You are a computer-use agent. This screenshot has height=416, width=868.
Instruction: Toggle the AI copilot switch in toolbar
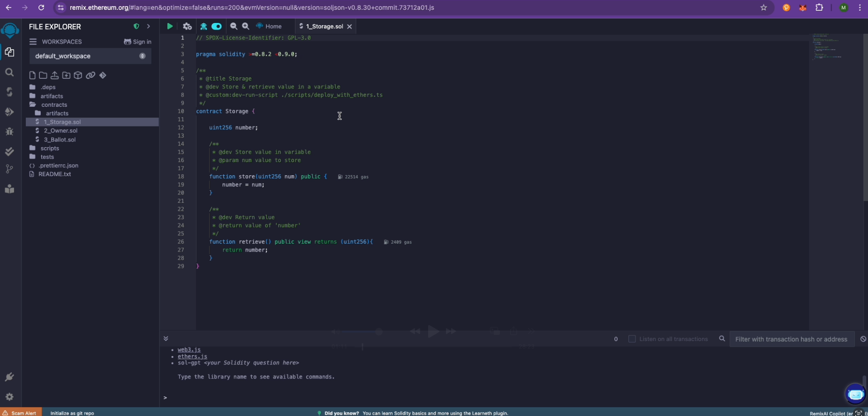pyautogui.click(x=216, y=26)
